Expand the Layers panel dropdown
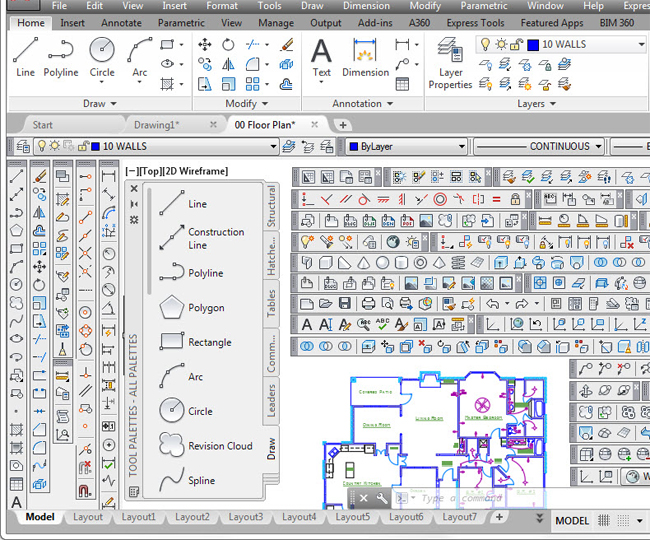 coord(536,104)
